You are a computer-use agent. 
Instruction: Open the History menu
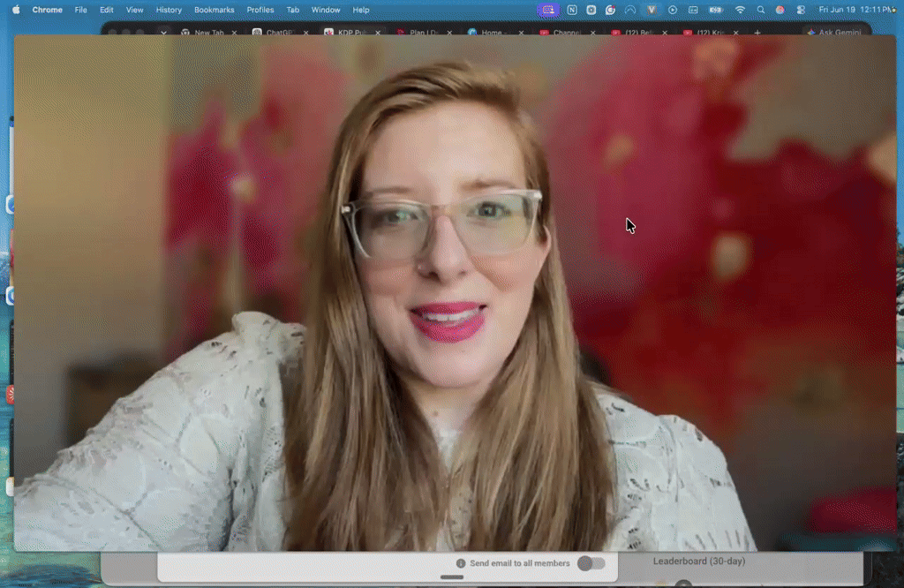(169, 10)
